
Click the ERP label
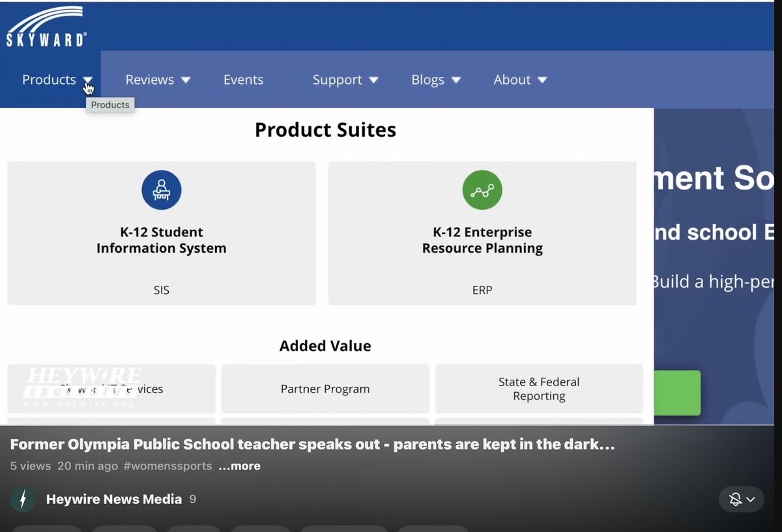482,290
